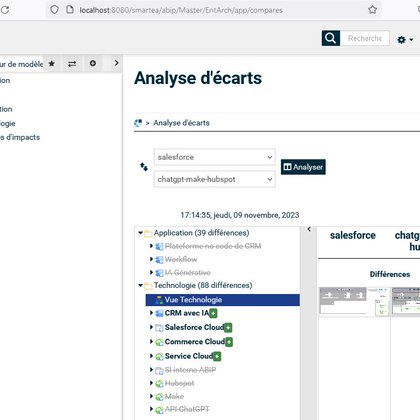Select the Make tree item

point(174,396)
